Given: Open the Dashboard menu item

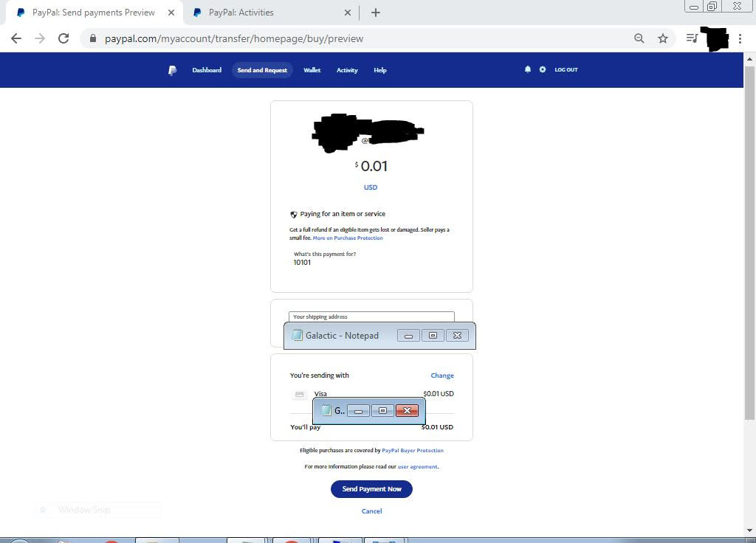Looking at the screenshot, I should pos(207,70).
